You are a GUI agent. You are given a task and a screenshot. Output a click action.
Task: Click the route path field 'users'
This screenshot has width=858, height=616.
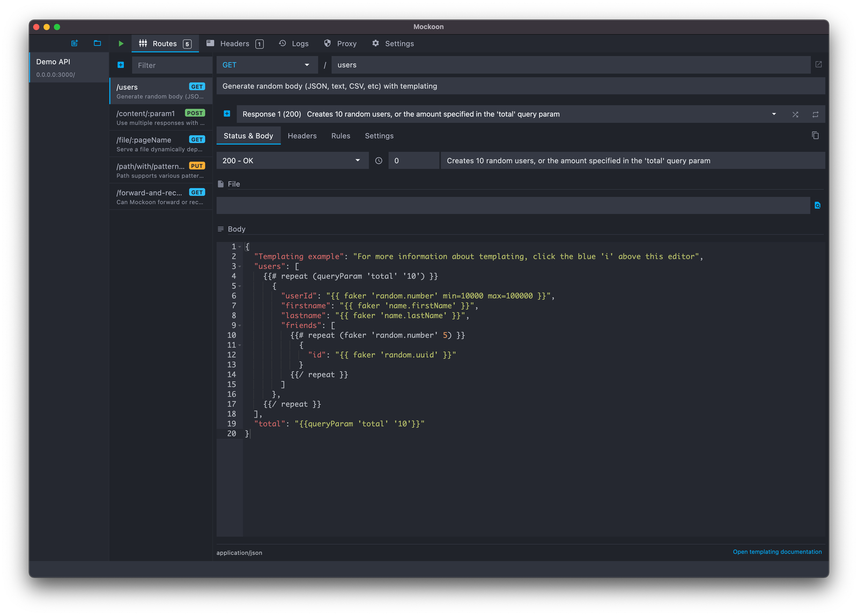[x=571, y=65]
